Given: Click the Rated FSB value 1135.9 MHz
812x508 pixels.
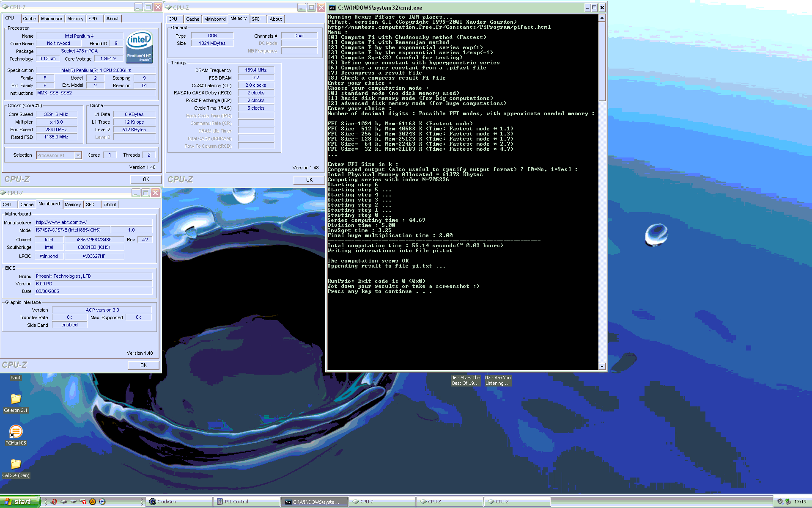Looking at the screenshot, I should 56,137.
